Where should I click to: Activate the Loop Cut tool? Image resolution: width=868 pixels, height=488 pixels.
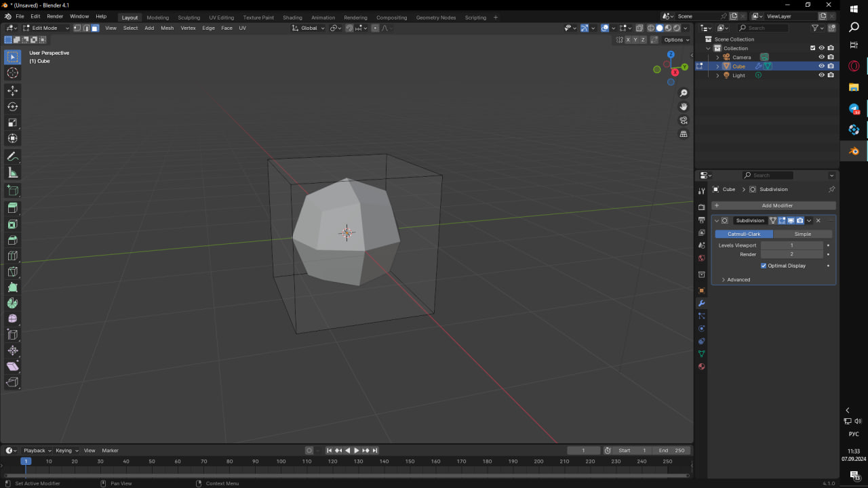click(x=13, y=256)
